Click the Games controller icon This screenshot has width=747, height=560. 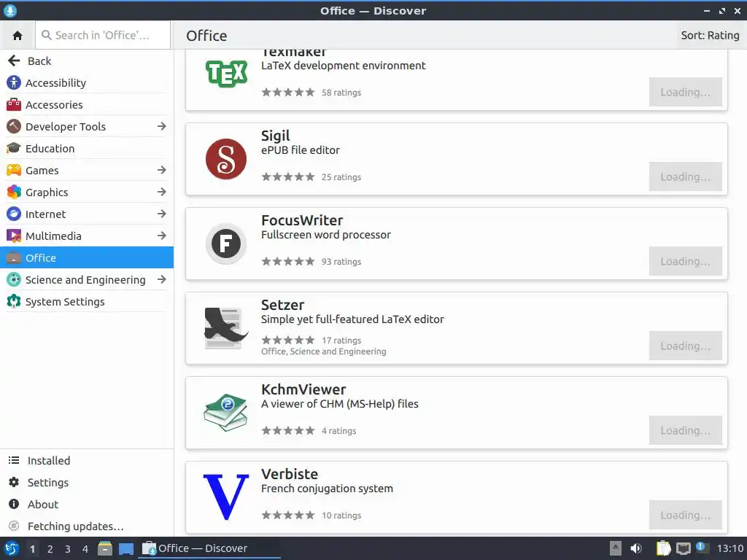coord(14,171)
